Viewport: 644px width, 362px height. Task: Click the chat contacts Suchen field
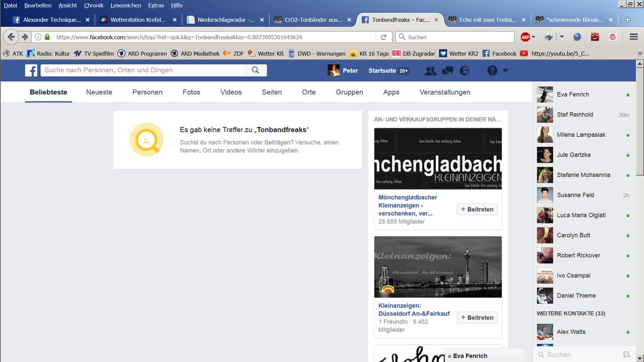coord(579,354)
